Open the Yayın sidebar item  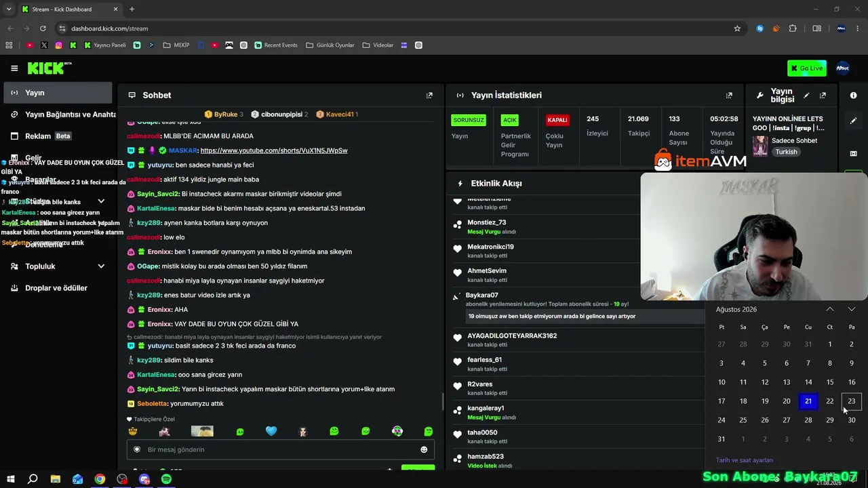coord(58,93)
